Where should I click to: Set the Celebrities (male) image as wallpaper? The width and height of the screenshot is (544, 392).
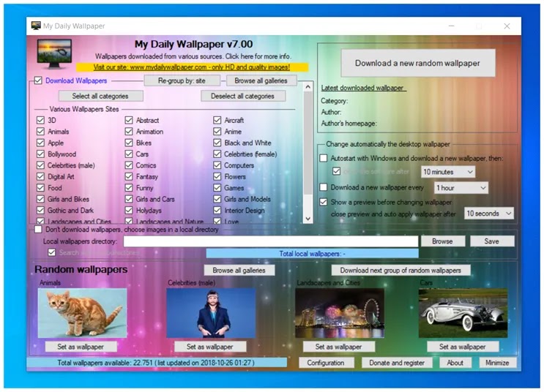click(210, 347)
